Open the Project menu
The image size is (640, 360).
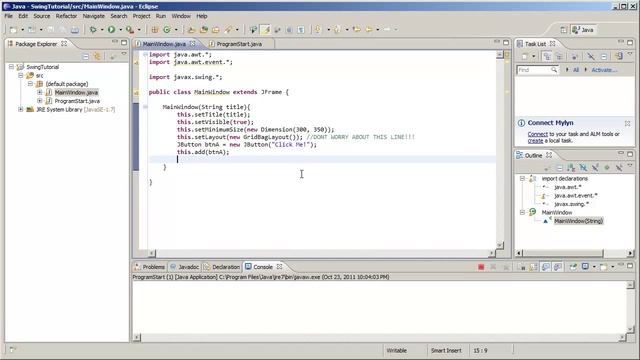(141, 16)
